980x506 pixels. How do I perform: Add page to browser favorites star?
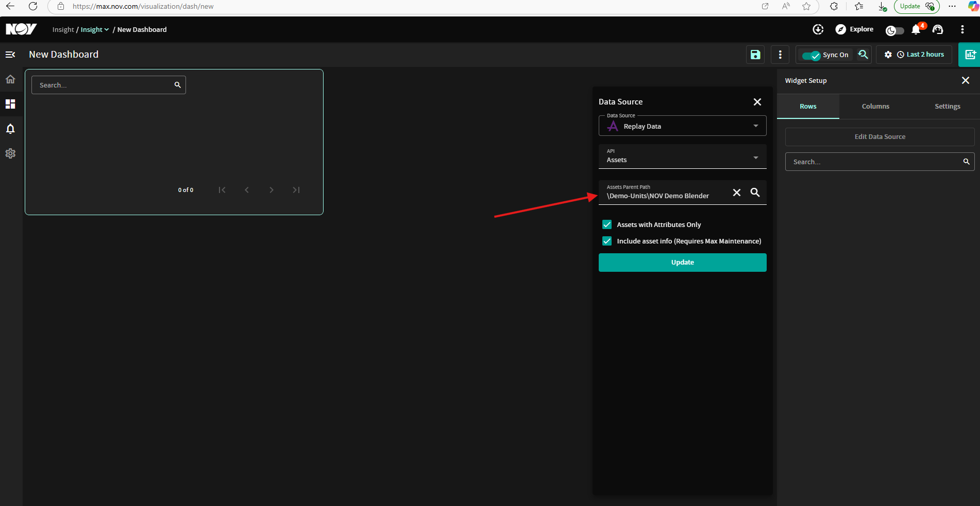click(806, 6)
